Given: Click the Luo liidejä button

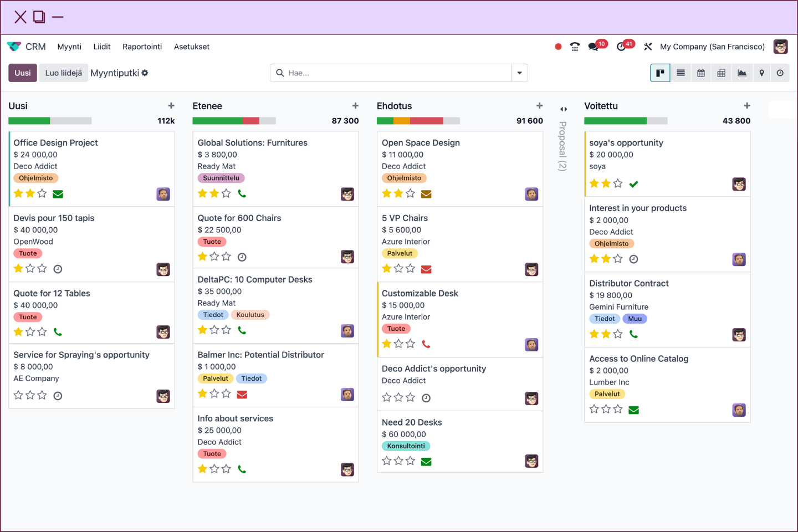Looking at the screenshot, I should point(64,73).
